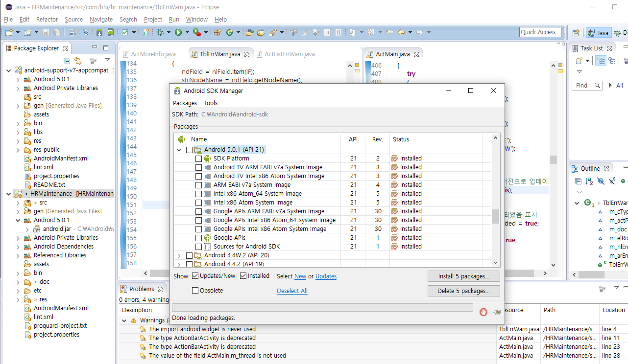
Task: Open the Android SDK Manager toolbar icon
Action: pos(99,33)
